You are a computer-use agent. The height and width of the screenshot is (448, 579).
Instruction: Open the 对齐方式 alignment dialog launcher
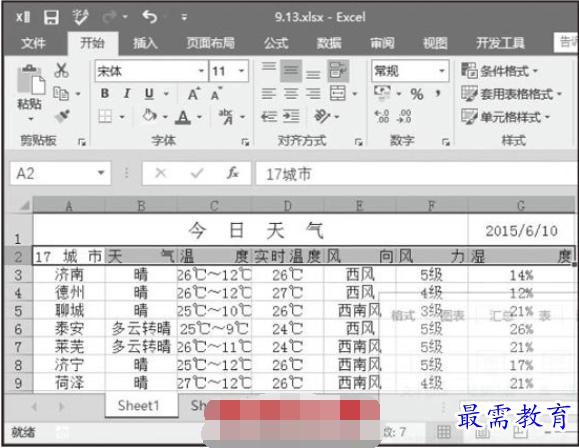(359, 142)
